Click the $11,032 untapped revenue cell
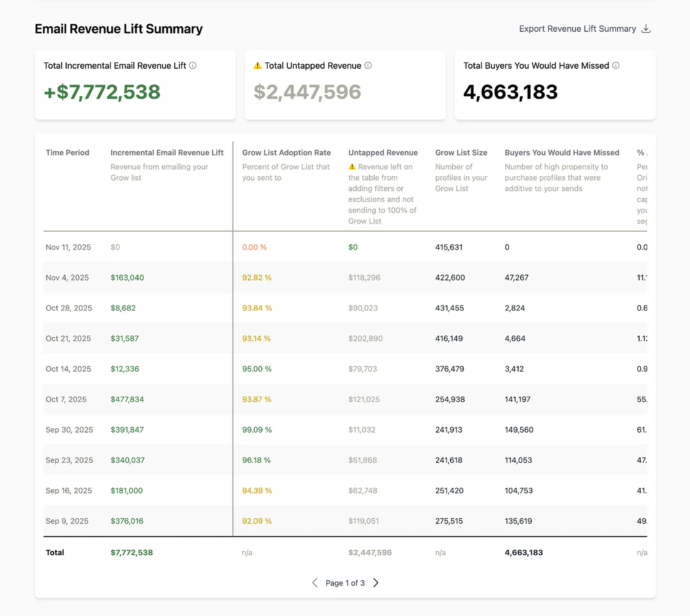Screen dimensions: 690x616 (x=362, y=430)
